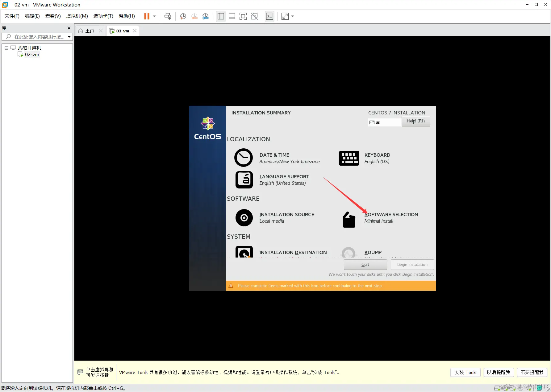Click the stretch guest display icon
This screenshot has height=392, width=551.
(x=285, y=16)
